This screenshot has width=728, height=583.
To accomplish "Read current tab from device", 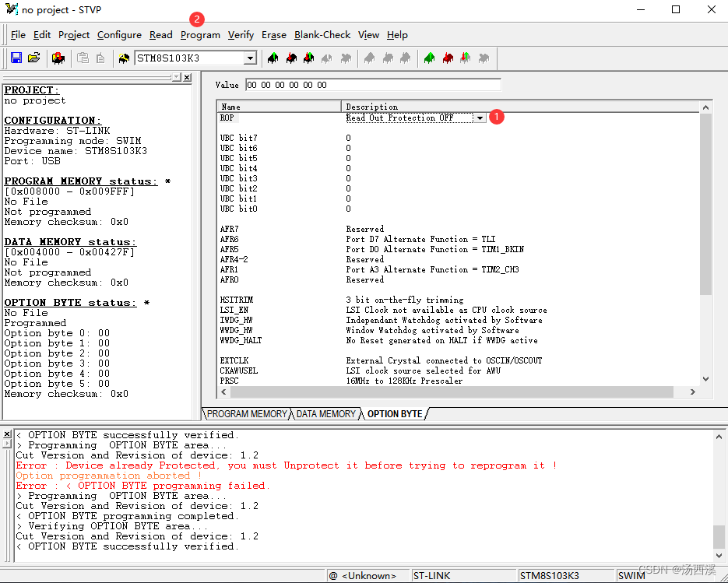I will click(x=272, y=58).
